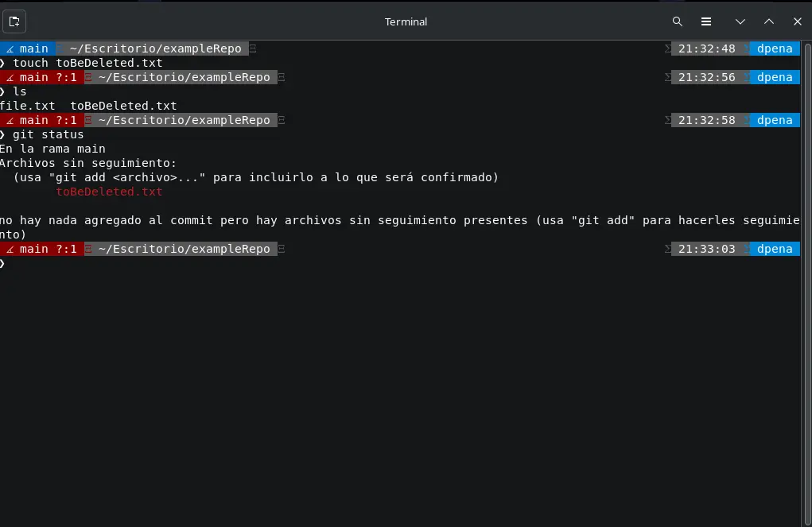Open the terminal search magnifier
The height and width of the screenshot is (527, 812).
point(677,21)
